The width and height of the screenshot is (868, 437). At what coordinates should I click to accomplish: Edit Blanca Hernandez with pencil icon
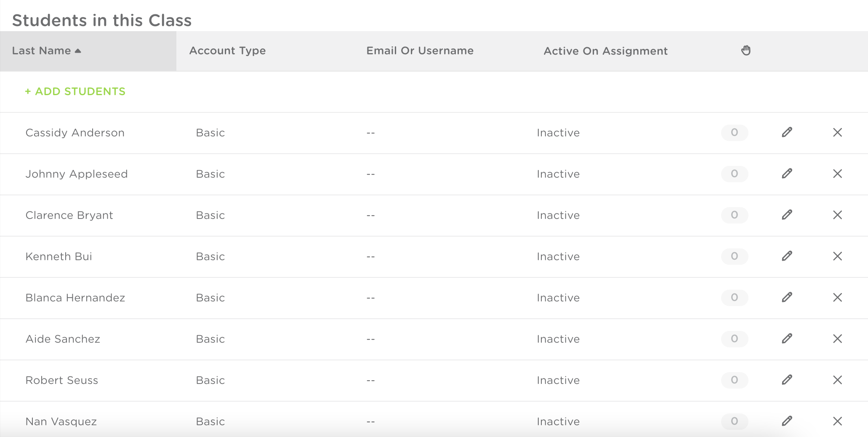(787, 298)
